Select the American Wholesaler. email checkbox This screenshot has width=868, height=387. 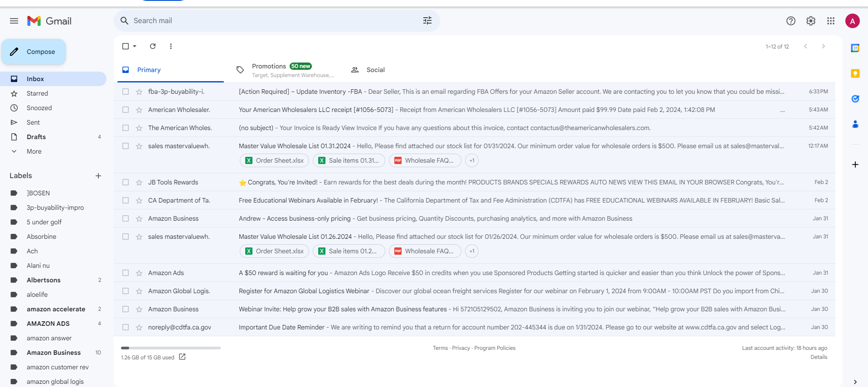click(x=126, y=110)
